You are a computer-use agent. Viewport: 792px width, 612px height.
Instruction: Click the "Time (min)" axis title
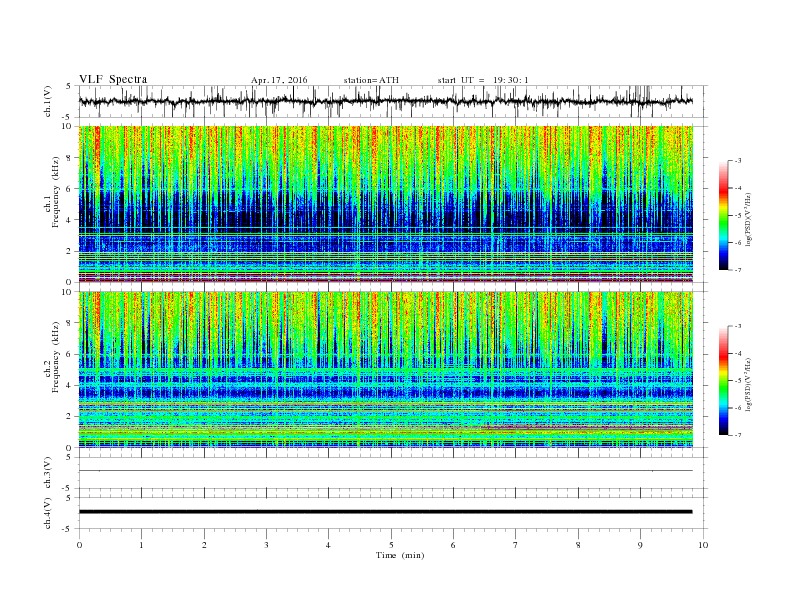pyautogui.click(x=400, y=555)
